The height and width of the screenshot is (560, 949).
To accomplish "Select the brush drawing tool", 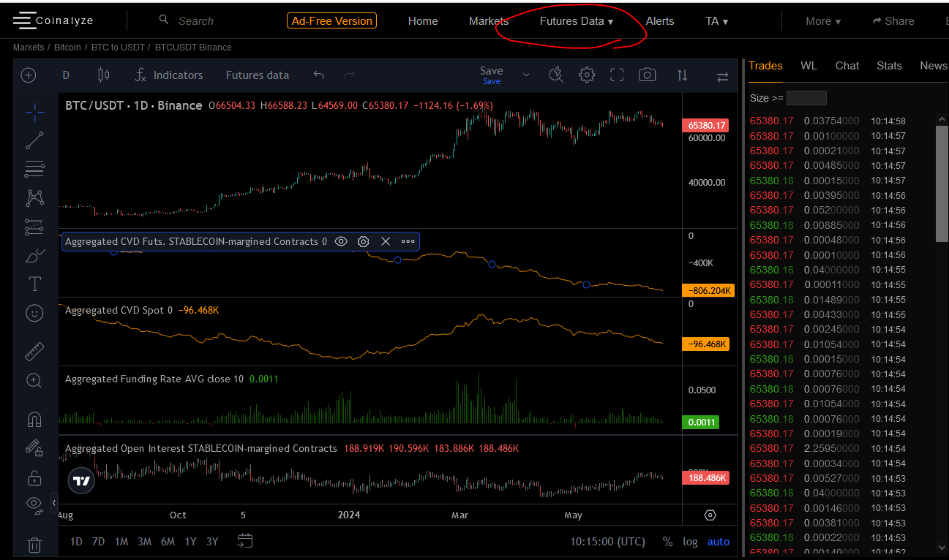I will (x=34, y=256).
